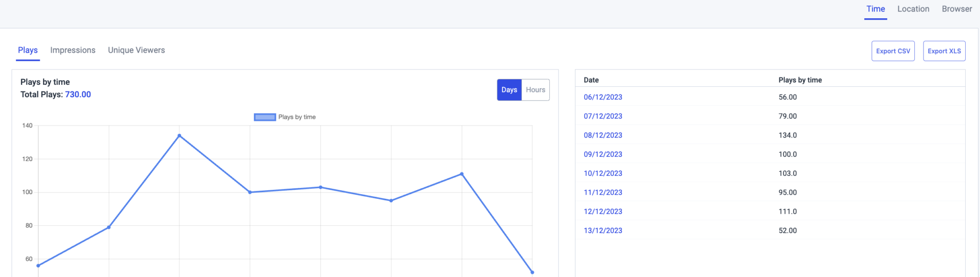Click the chart data point at 111
Viewport: 980px width, 277px height.
(x=462, y=174)
